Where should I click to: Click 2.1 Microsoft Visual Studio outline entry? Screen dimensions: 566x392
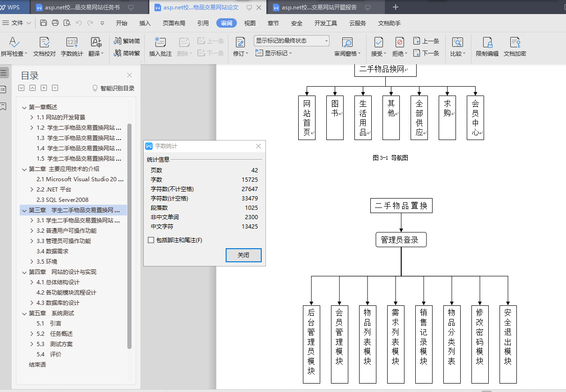80,179
